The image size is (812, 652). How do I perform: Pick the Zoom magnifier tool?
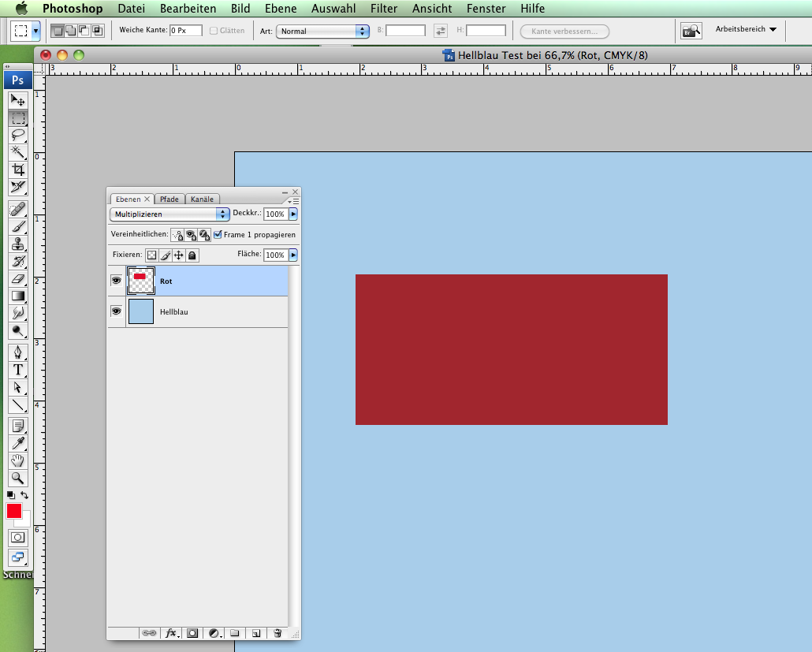(17, 478)
